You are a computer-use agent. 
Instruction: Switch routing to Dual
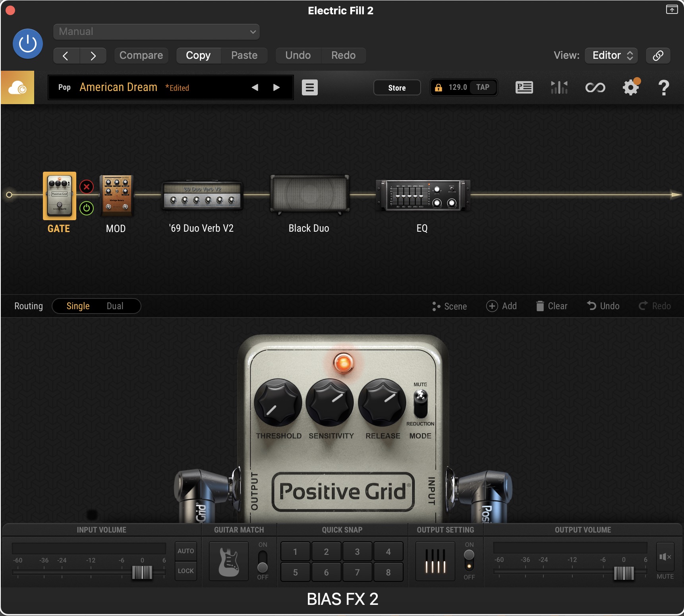tap(115, 306)
